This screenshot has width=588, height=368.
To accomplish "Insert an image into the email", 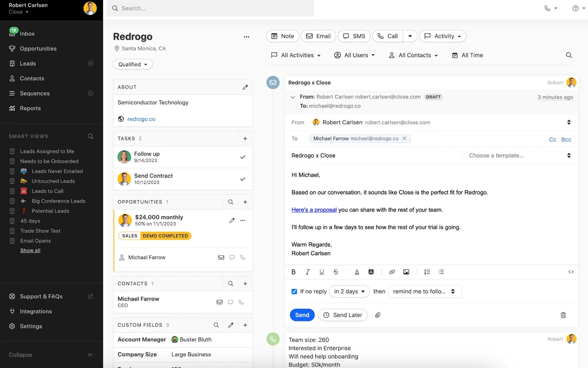I will click(x=406, y=272).
